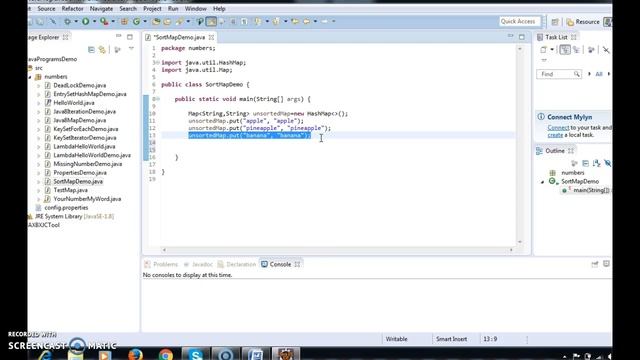Open the Navigate menu

coord(101,9)
